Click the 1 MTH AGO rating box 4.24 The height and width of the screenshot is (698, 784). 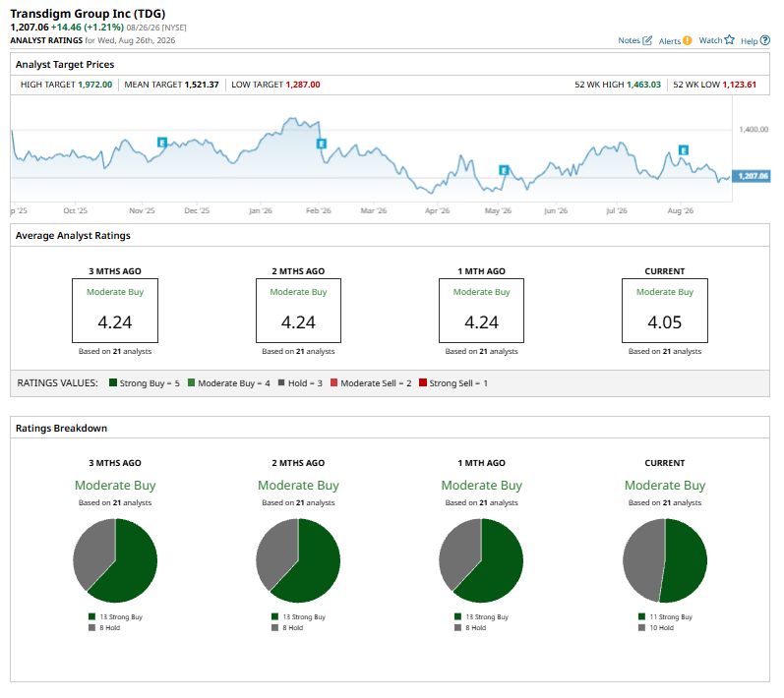click(x=481, y=311)
